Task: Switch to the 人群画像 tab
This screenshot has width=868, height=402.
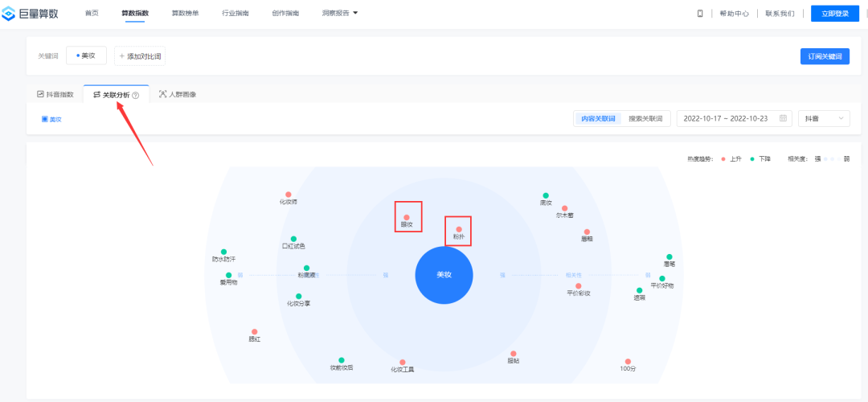Action: click(x=178, y=94)
